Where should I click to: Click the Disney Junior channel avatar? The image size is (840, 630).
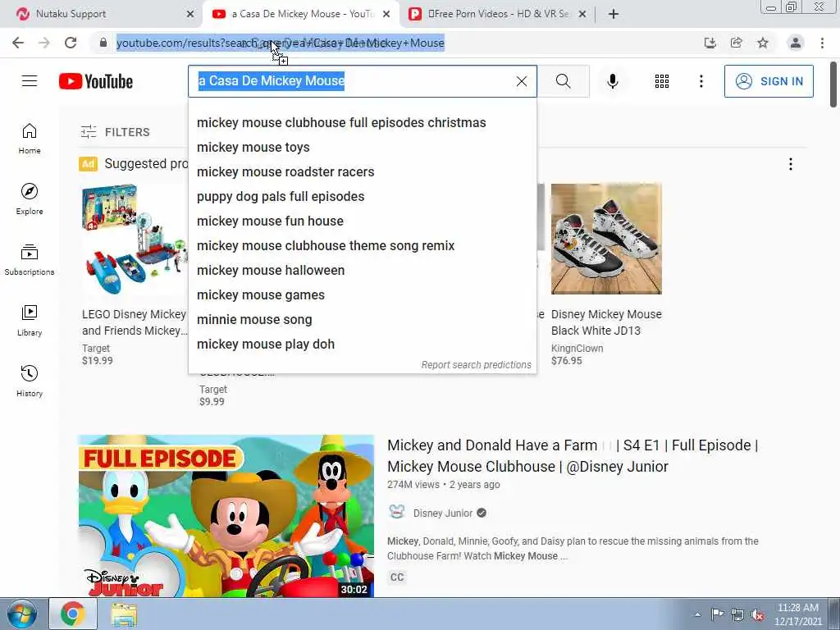point(396,512)
